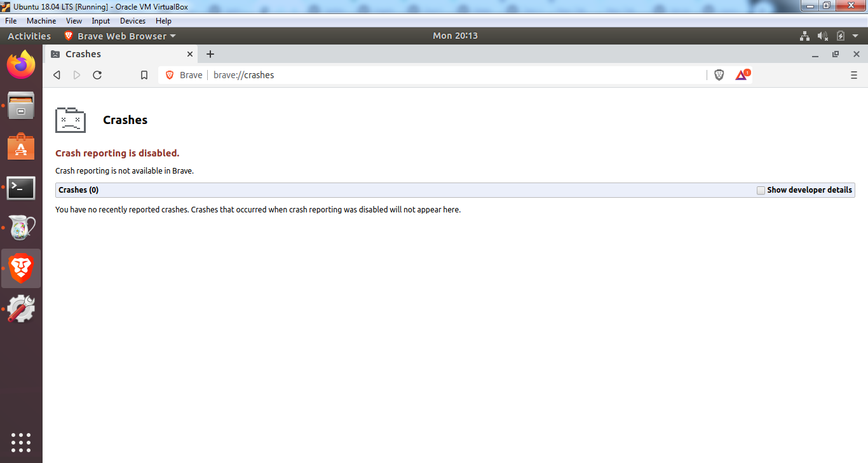Go forward using the forward arrow

[77, 75]
